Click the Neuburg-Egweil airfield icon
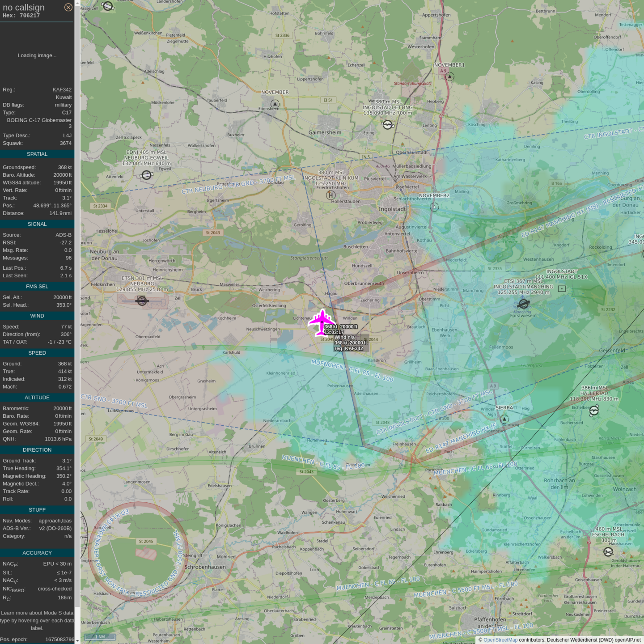 tap(146, 175)
